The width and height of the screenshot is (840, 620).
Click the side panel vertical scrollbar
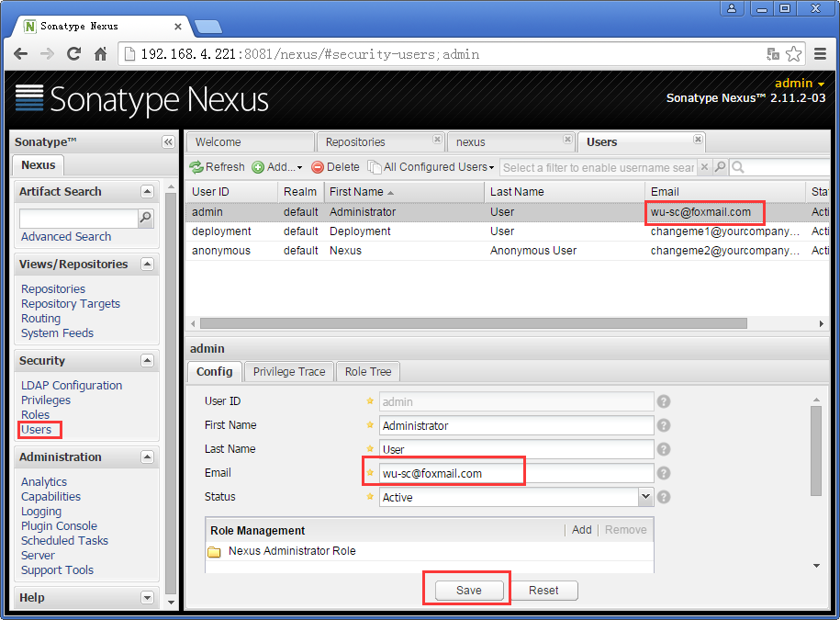(171, 393)
